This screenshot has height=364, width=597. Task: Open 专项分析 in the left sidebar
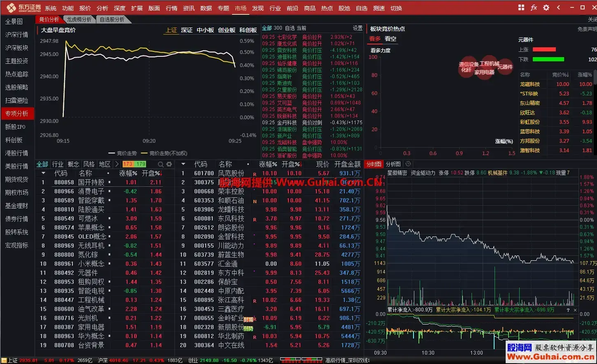(17, 114)
